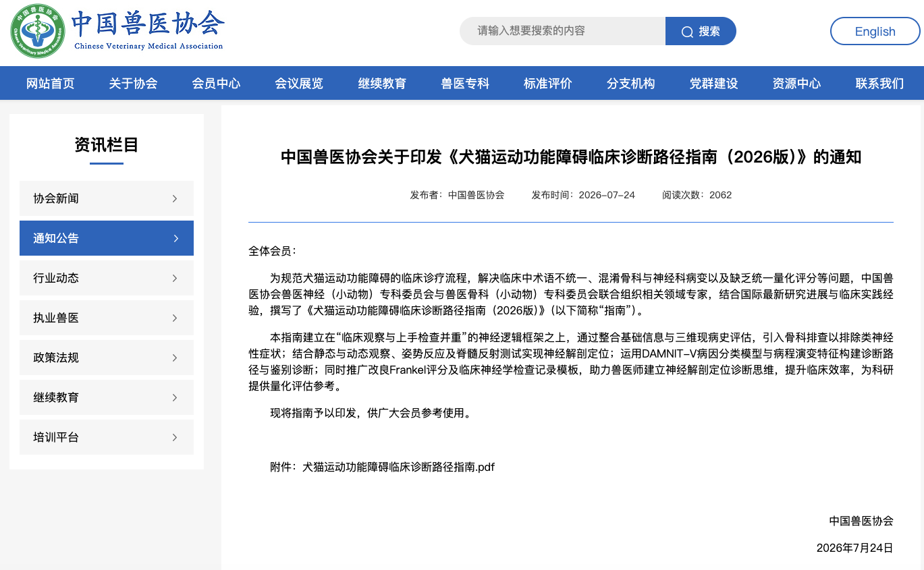
Task: Click the arrow beside 通知公告
Action: tap(175, 238)
